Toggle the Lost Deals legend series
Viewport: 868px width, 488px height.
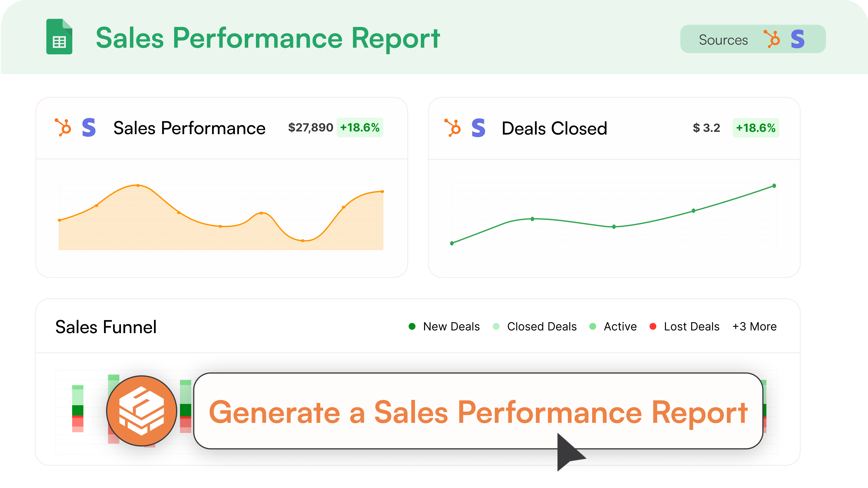click(x=691, y=326)
